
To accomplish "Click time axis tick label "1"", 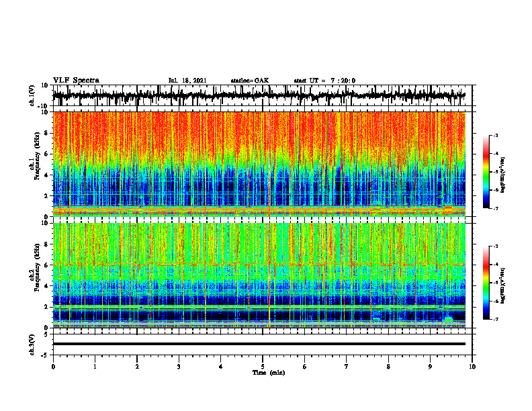I will point(95,367).
